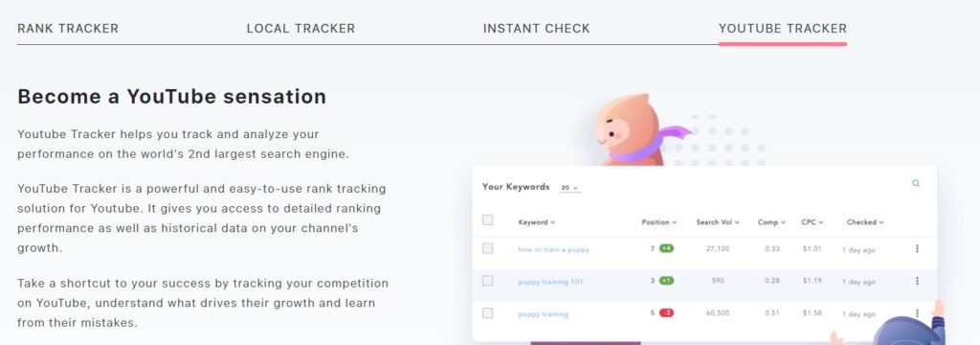Check the 'puppy training 101' row checkbox
This screenshot has width=980, height=345.
pyautogui.click(x=487, y=281)
